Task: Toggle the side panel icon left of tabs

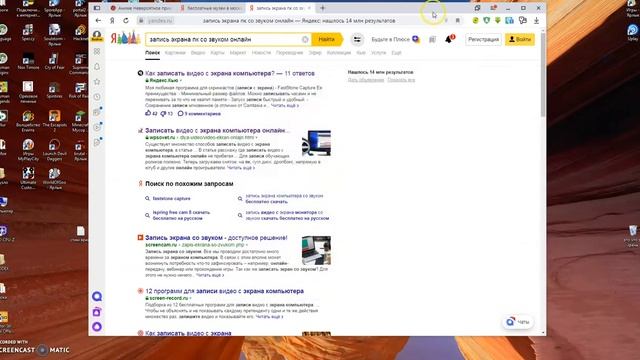Action: [97, 8]
